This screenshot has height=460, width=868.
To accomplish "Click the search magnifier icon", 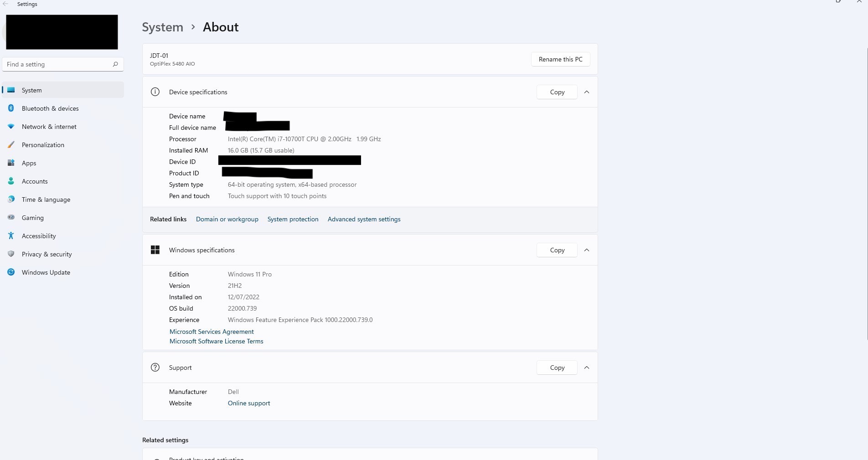I will (115, 64).
